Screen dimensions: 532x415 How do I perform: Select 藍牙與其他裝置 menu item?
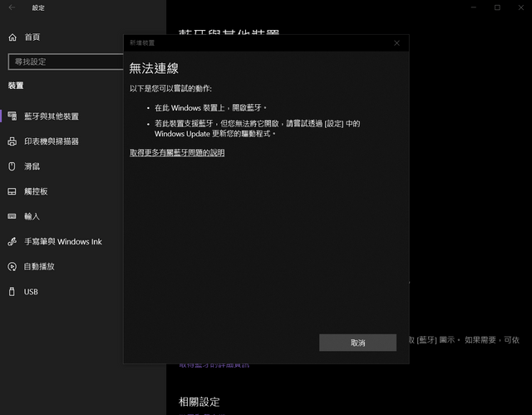coord(52,116)
